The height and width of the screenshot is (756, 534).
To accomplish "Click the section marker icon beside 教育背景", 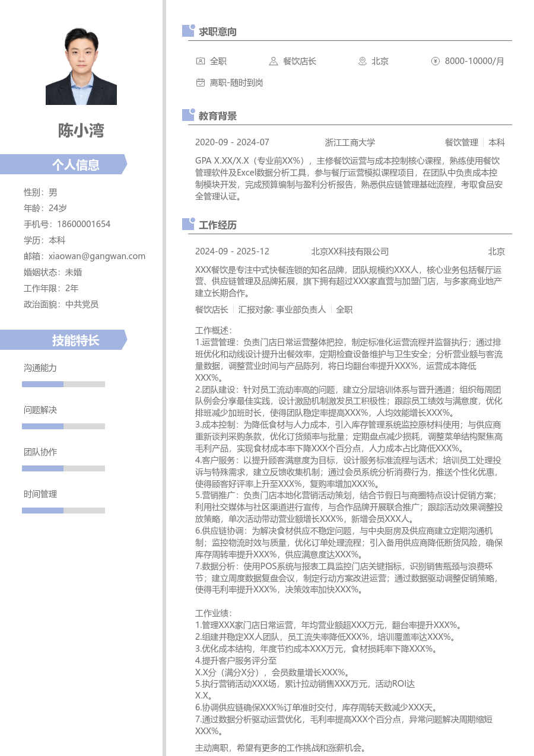I will click(x=188, y=115).
